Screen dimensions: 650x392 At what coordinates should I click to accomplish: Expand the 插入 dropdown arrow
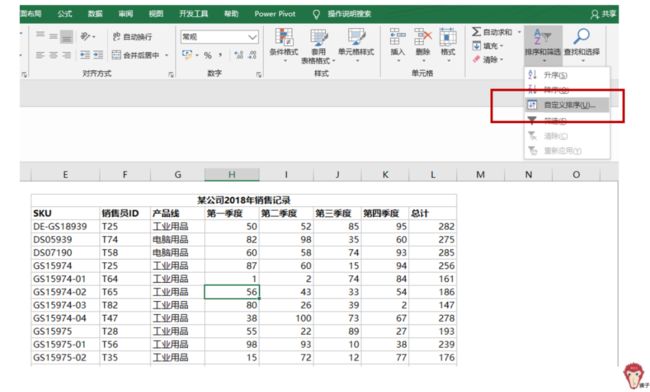398,60
